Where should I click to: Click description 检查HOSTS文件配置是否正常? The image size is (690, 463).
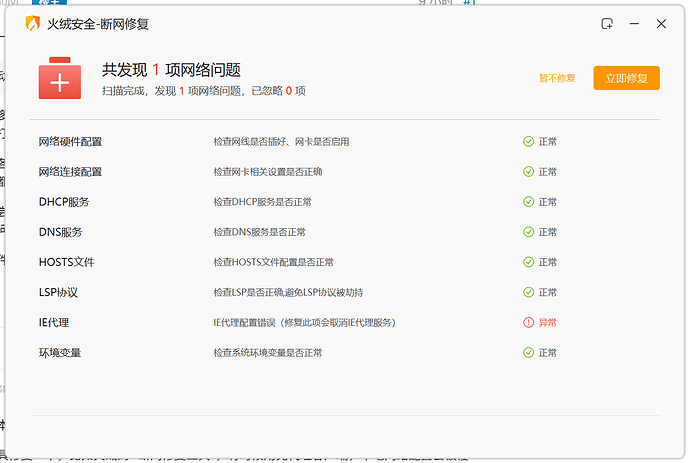pyautogui.click(x=274, y=262)
